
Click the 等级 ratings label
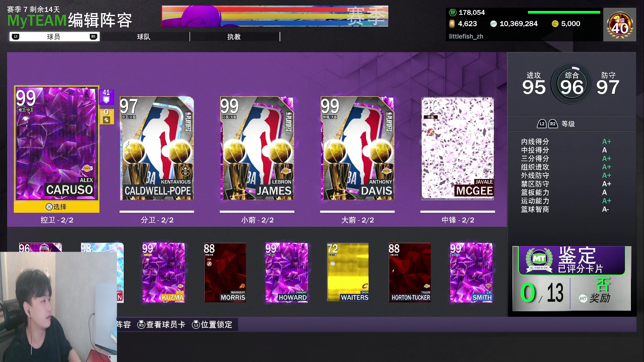(568, 124)
